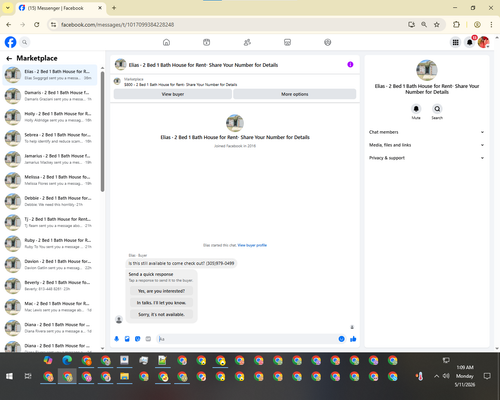Open emoji picker in message box
500x400 pixels.
click(341, 339)
